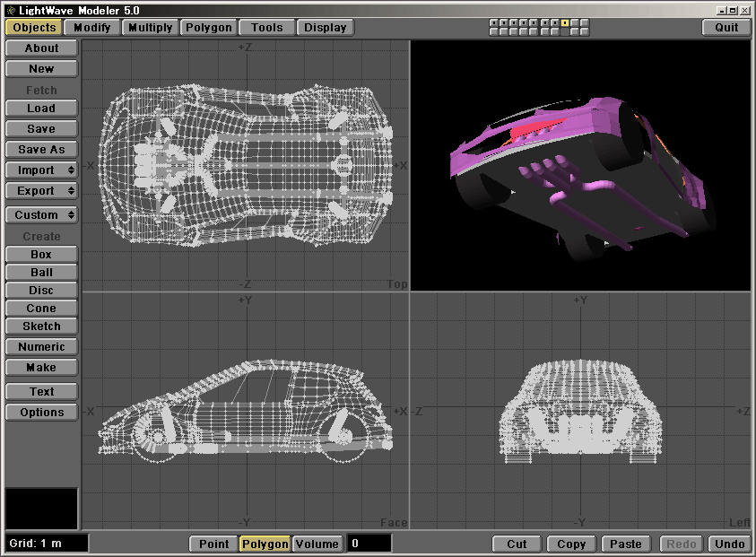Image resolution: width=756 pixels, height=557 pixels.
Task: Open the Import dropdown menu
Action: [x=41, y=170]
